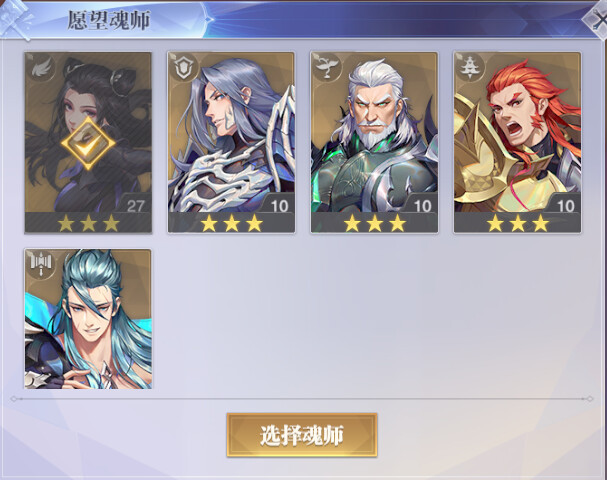
Task: Click the hammer emblem in title corner
Action: 16,19
